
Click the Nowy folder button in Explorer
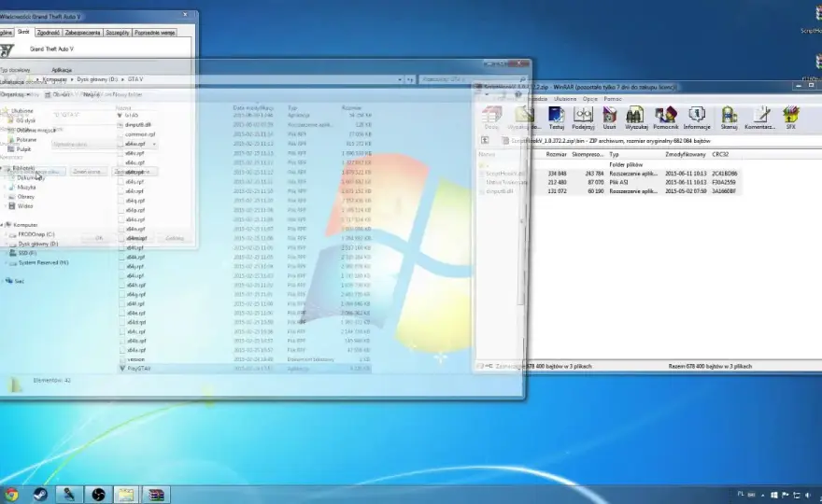pyautogui.click(x=127, y=95)
